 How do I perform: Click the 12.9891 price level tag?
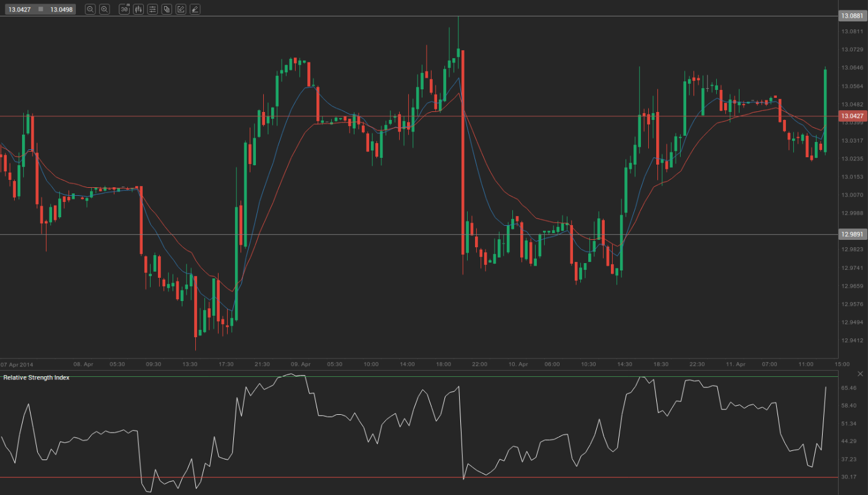pos(852,234)
